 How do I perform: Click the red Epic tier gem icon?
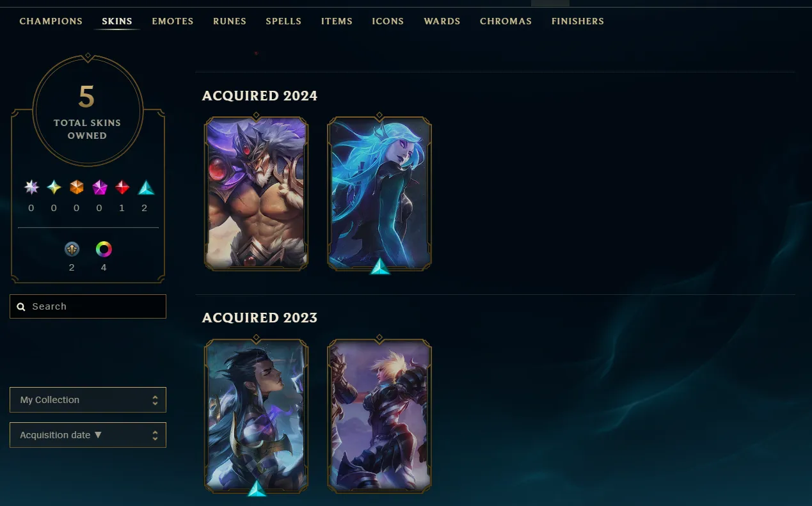[122, 187]
